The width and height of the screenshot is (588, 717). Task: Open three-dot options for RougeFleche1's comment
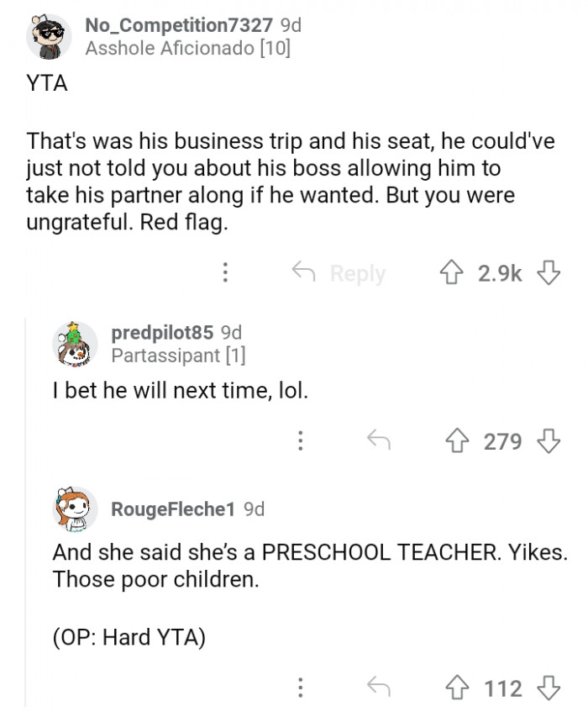(x=300, y=688)
